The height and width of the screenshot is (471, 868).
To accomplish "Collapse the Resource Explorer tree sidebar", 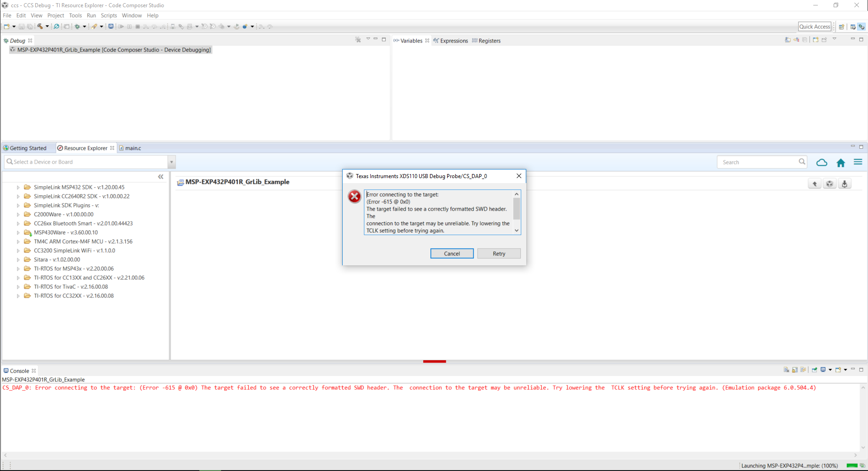I will (x=160, y=177).
